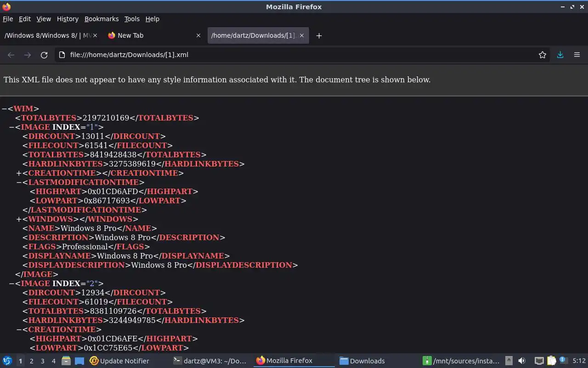The image size is (588, 368).
Task: Open file manager icon in taskbar
Action: 66,361
